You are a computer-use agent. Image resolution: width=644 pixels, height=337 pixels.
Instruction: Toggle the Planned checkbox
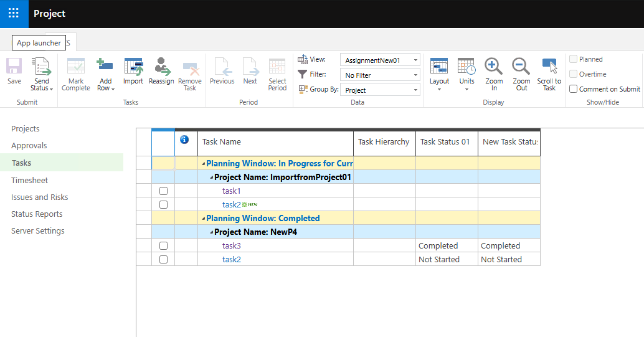point(574,59)
